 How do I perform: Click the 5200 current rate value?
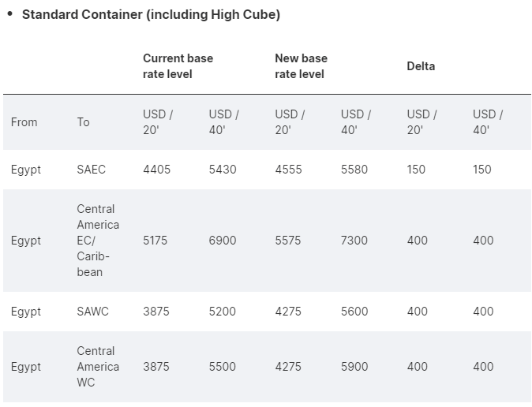(222, 312)
